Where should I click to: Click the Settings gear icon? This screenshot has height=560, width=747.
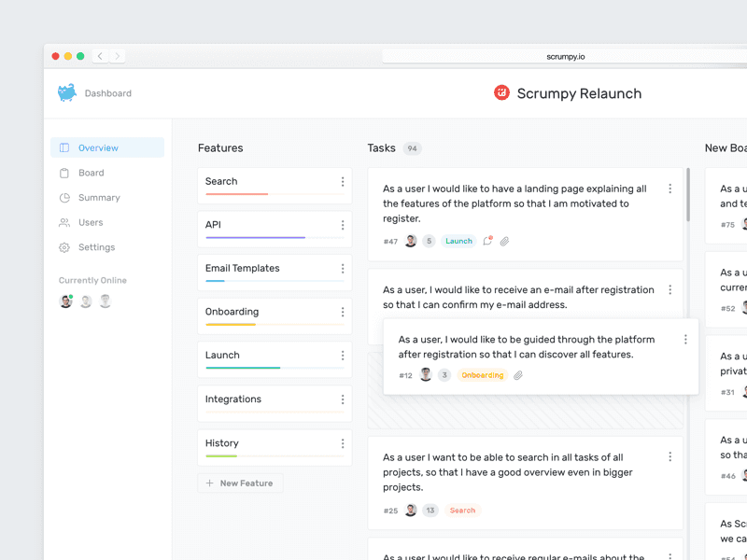(63, 247)
